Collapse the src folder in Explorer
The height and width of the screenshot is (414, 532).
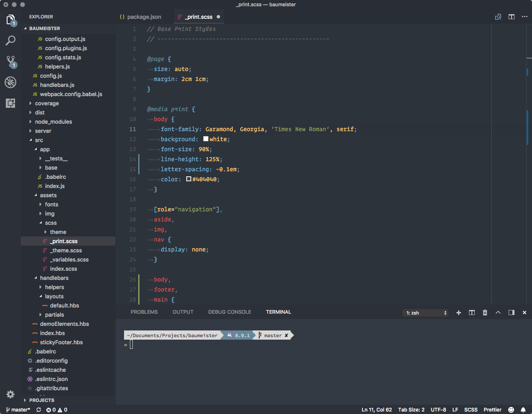(38, 140)
